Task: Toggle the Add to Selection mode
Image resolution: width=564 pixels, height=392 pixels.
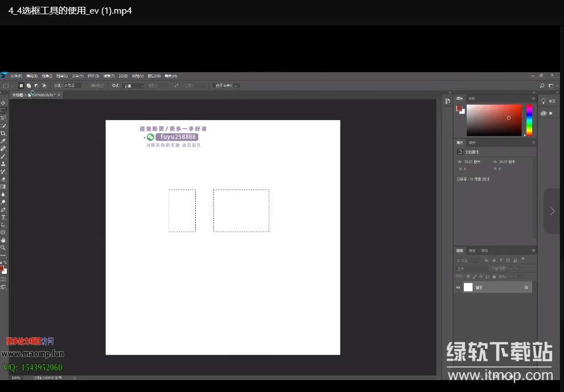Action: tap(29, 85)
